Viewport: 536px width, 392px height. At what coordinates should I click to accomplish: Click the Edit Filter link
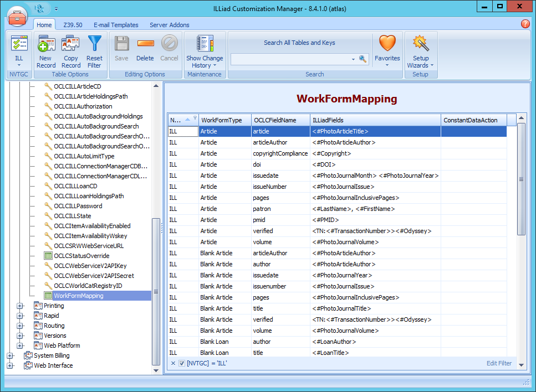498,363
